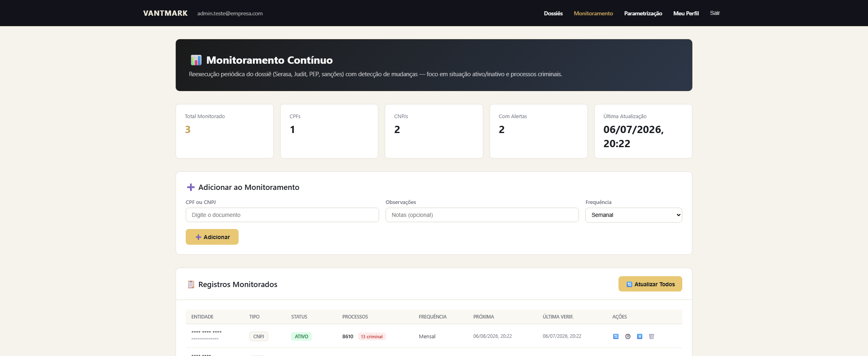Image resolution: width=868 pixels, height=356 pixels.
Task: Open Parametrização in the top navigation
Action: (x=643, y=13)
